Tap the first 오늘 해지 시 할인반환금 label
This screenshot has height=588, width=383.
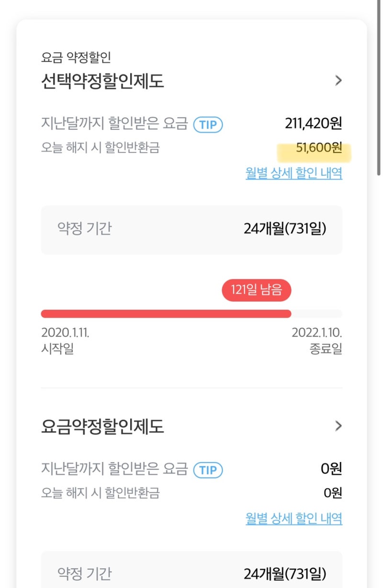(101, 148)
